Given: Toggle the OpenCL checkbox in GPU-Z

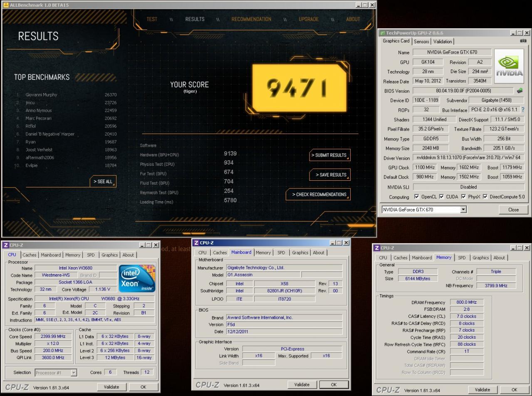Looking at the screenshot, I should [416, 197].
